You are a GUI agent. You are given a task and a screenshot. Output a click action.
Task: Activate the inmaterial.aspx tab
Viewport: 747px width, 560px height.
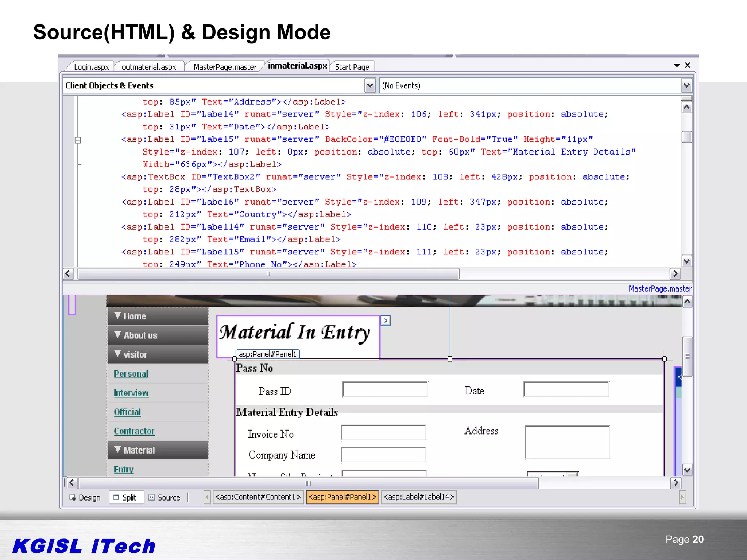[297, 66]
